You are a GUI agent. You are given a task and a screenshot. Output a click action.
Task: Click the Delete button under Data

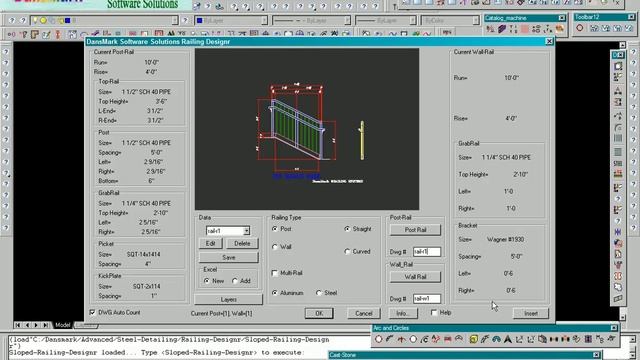242,244
